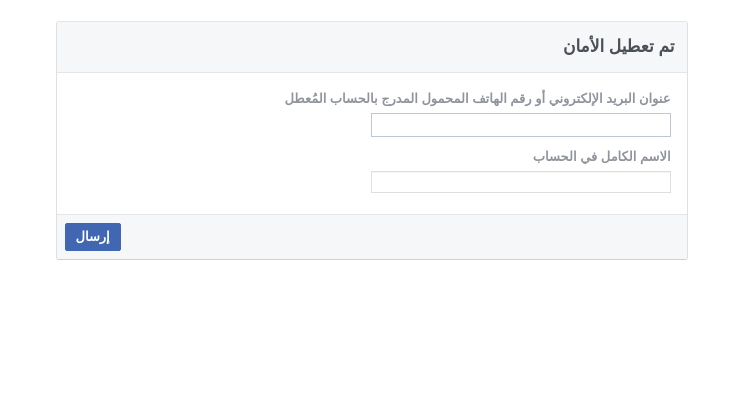The image size is (745, 398).
Task: Click blank form body beside the input fields
Action: (x=209, y=152)
